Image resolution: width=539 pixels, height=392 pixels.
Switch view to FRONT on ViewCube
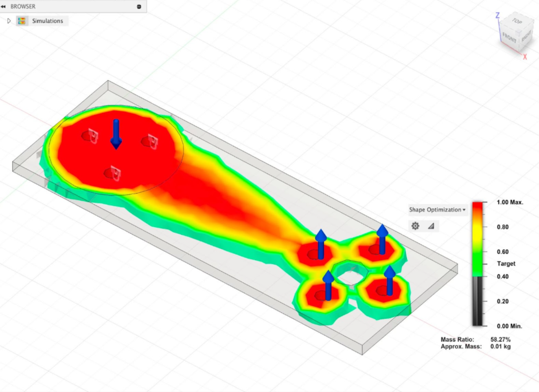509,38
